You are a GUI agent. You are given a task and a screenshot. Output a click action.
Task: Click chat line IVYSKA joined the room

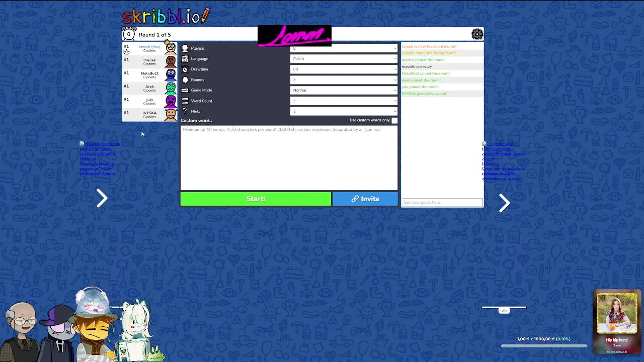(424, 94)
